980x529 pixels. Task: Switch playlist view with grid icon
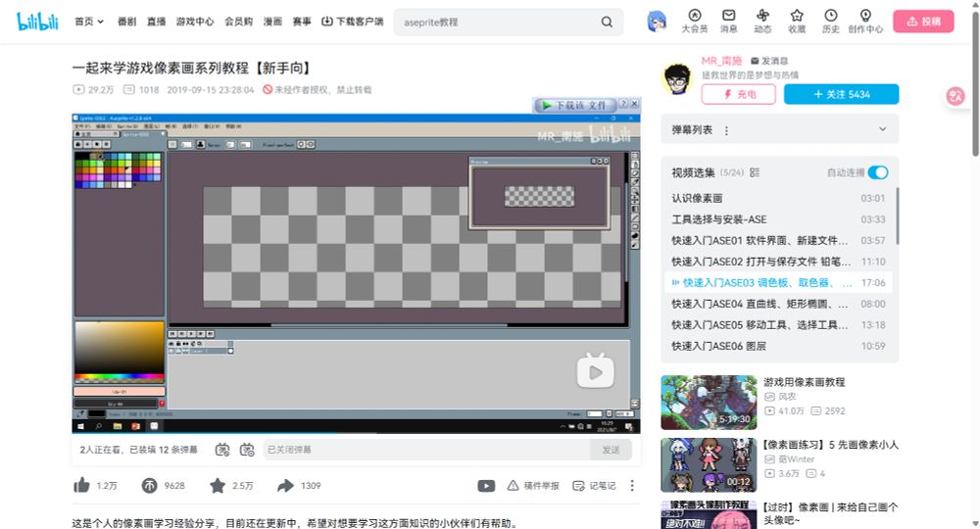pyautogui.click(x=755, y=172)
